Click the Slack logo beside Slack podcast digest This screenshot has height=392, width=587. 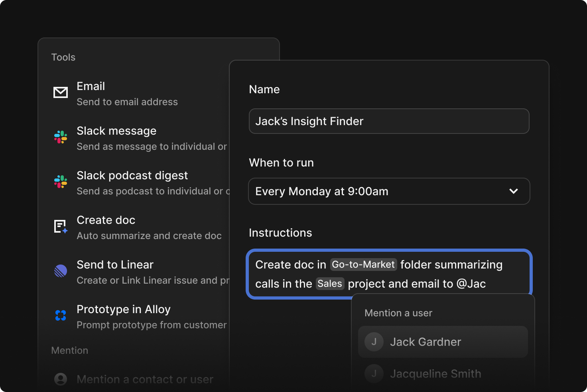[x=61, y=182]
